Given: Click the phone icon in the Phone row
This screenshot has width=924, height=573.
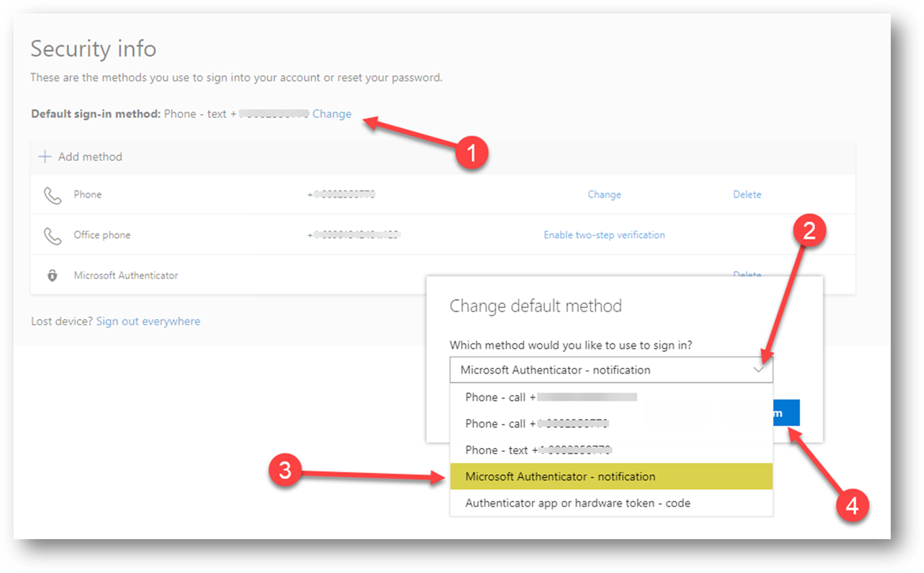Looking at the screenshot, I should click(53, 195).
